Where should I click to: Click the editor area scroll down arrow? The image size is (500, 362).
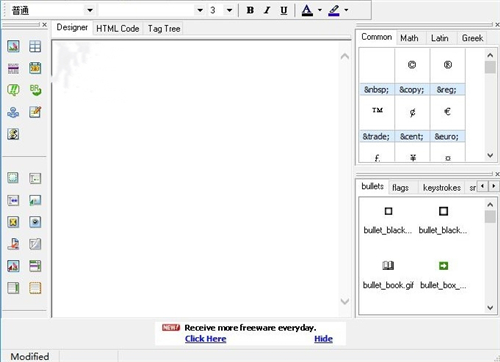[345, 301]
